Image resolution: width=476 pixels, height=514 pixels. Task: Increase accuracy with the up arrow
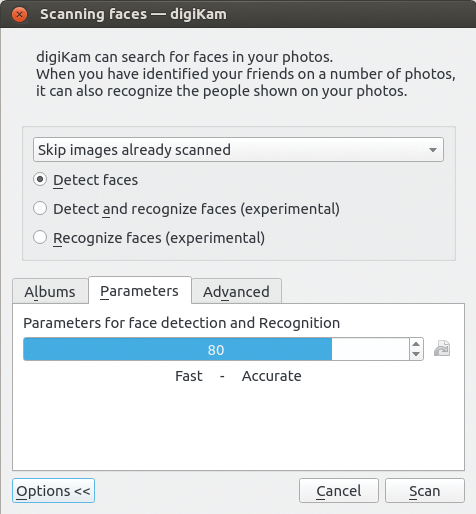416,344
